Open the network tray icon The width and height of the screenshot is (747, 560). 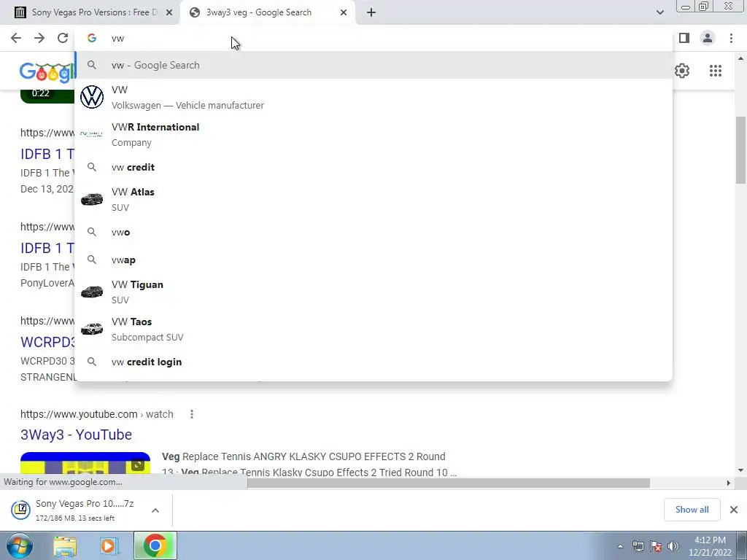click(638, 547)
